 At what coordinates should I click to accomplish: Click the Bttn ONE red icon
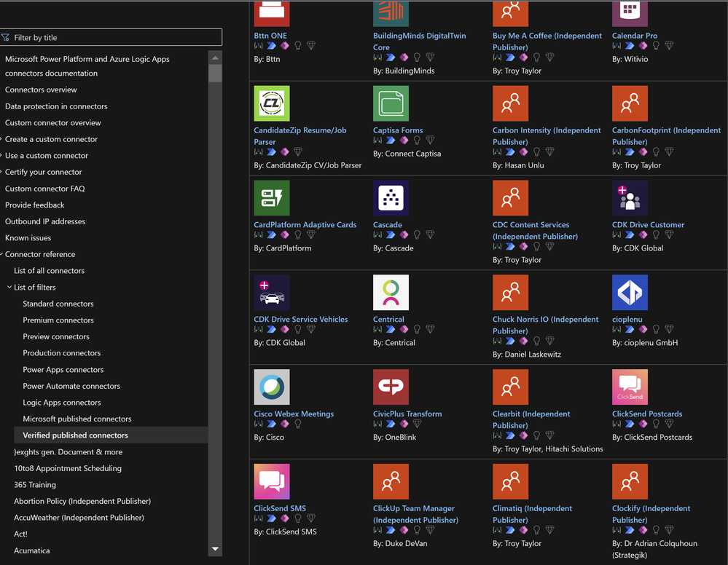click(272, 13)
